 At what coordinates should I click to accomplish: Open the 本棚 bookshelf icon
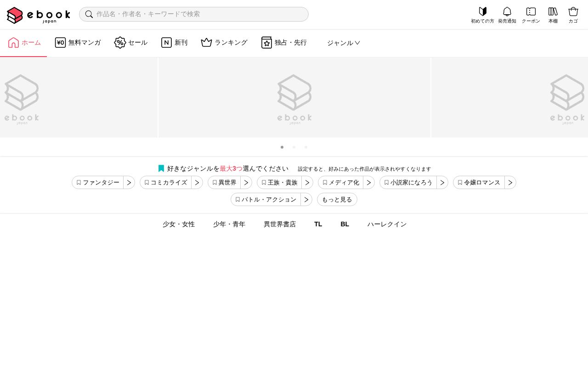pos(553,15)
